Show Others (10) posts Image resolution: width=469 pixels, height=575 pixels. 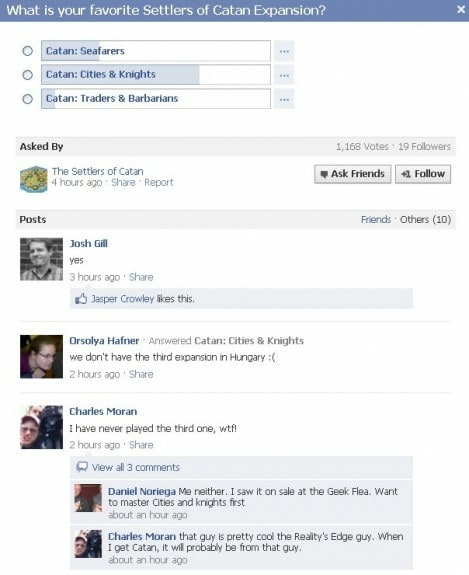pyautogui.click(x=425, y=219)
